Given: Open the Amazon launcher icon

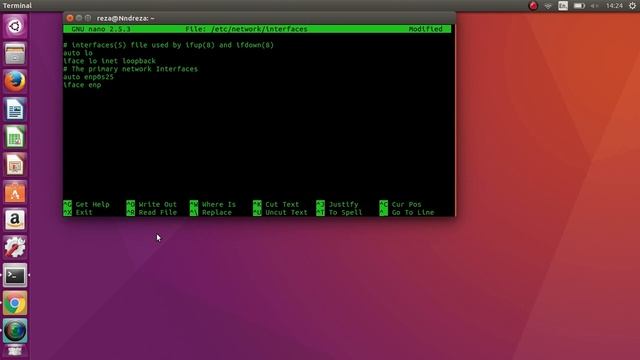Looking at the screenshot, I should tap(15, 220).
